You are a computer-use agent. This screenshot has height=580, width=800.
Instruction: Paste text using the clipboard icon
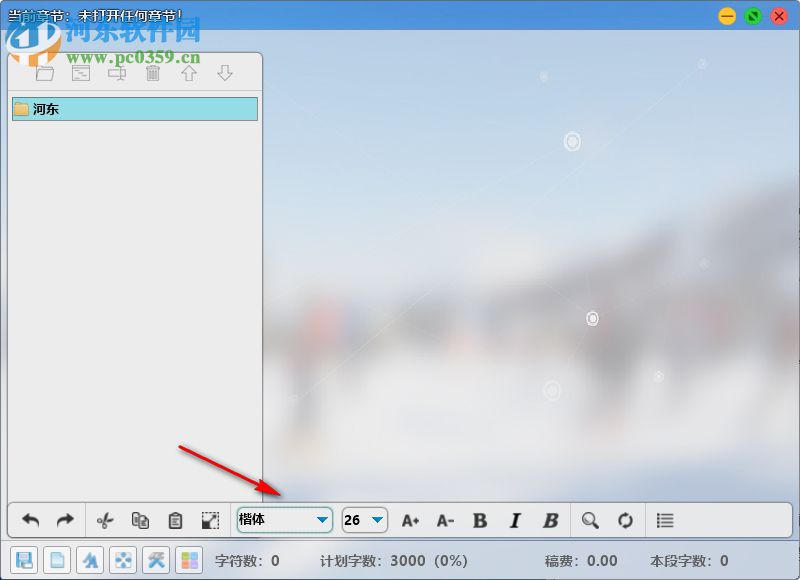pyautogui.click(x=175, y=520)
